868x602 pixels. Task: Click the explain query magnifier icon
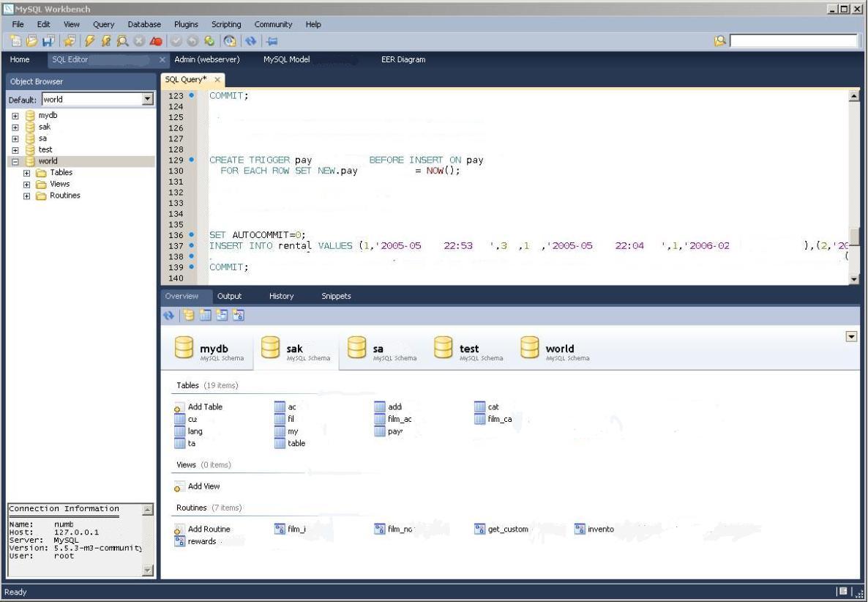(122, 41)
